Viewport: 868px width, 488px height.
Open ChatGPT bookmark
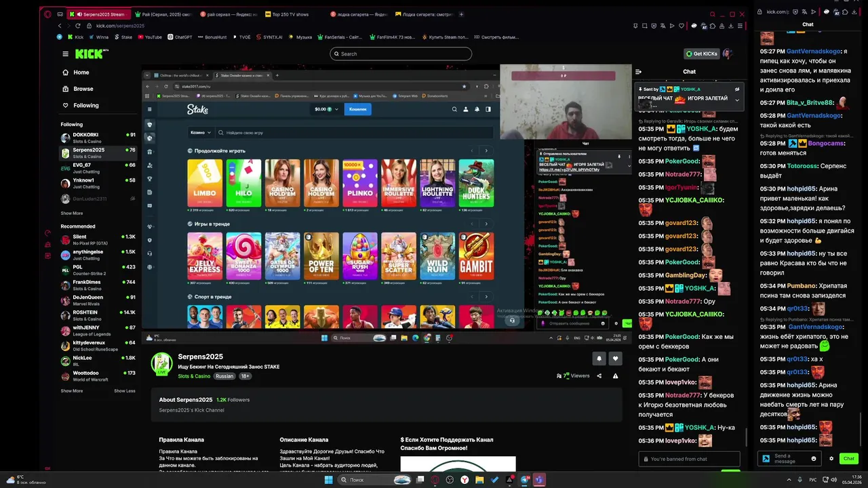pyautogui.click(x=180, y=37)
